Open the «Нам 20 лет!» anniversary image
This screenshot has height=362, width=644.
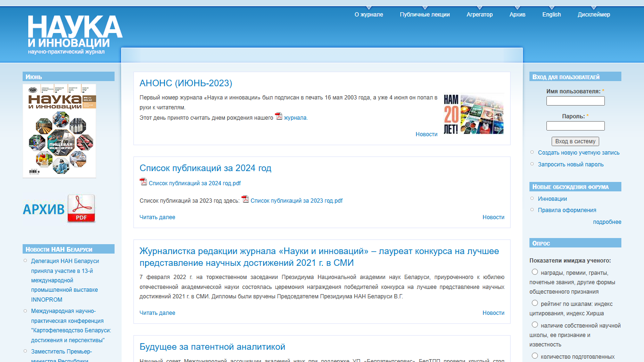(473, 114)
